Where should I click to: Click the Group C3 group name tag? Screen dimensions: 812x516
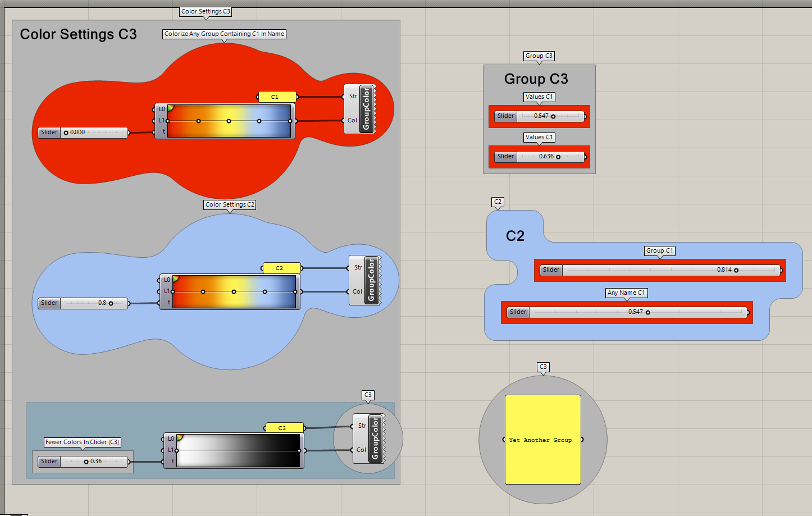539,56
